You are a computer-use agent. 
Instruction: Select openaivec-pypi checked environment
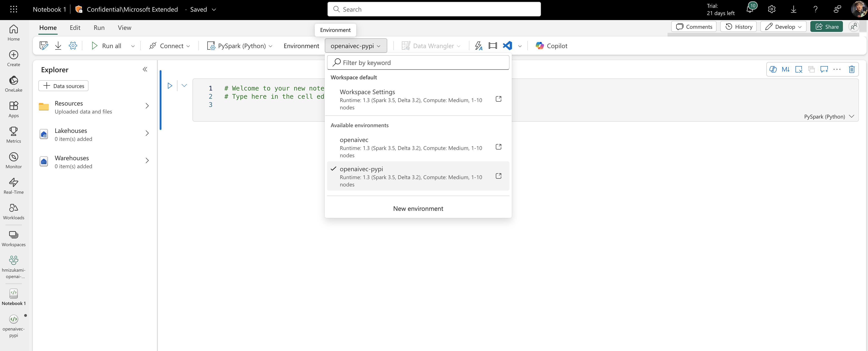click(x=411, y=176)
